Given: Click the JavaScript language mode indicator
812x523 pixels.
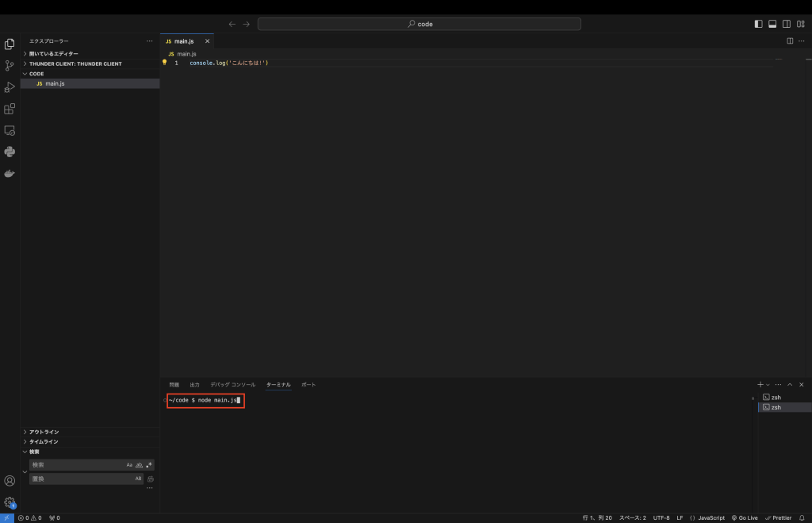Looking at the screenshot, I should point(707,517).
